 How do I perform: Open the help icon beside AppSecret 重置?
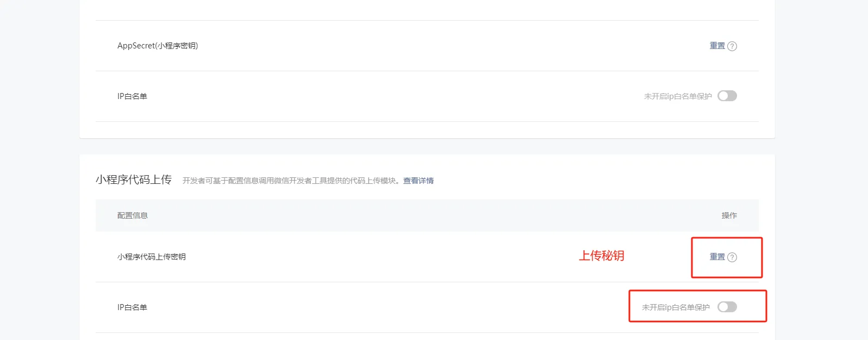coord(732,46)
